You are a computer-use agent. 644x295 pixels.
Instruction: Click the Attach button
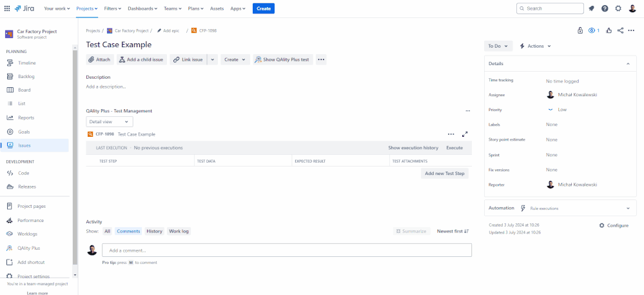coord(100,59)
